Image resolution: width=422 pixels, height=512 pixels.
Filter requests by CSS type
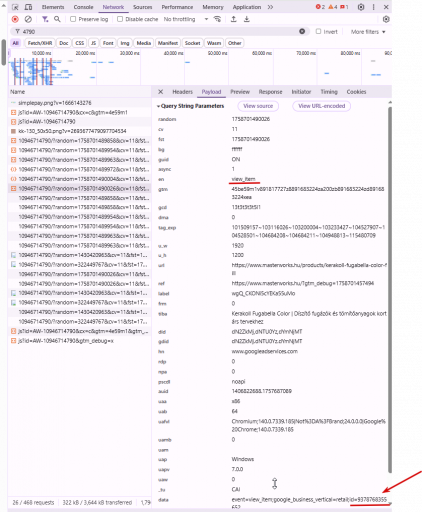tap(80, 43)
